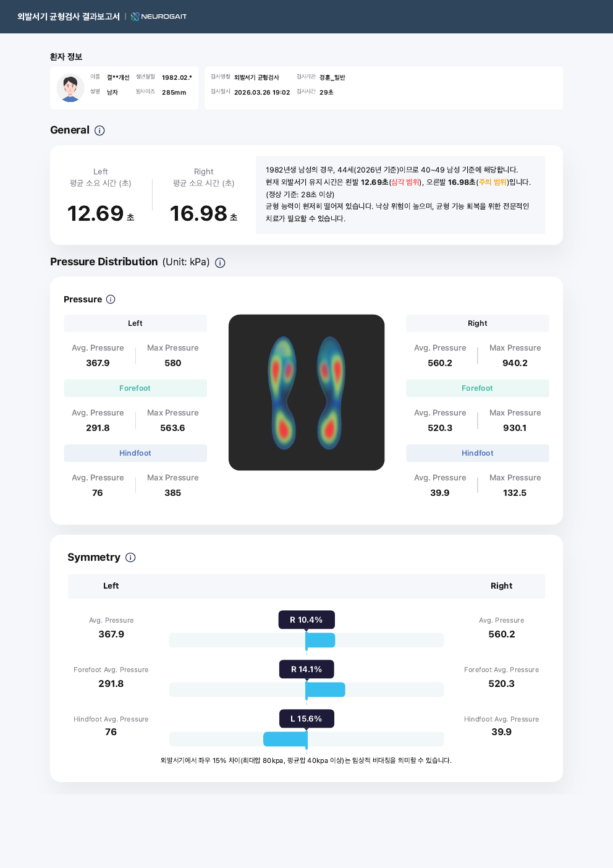Viewport: 613px width, 868px height.
Task: Click the info icon next to General
Action: click(x=99, y=130)
